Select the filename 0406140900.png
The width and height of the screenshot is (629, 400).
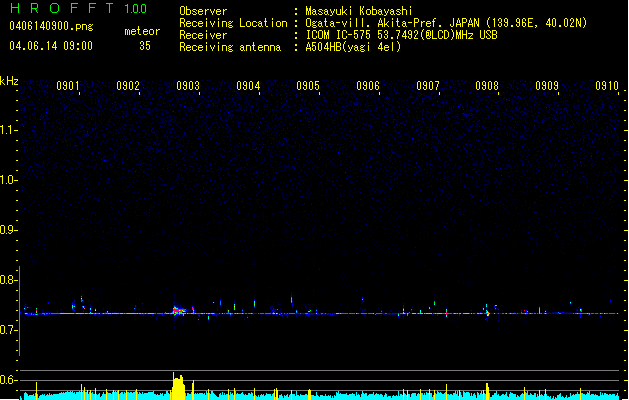click(51, 26)
